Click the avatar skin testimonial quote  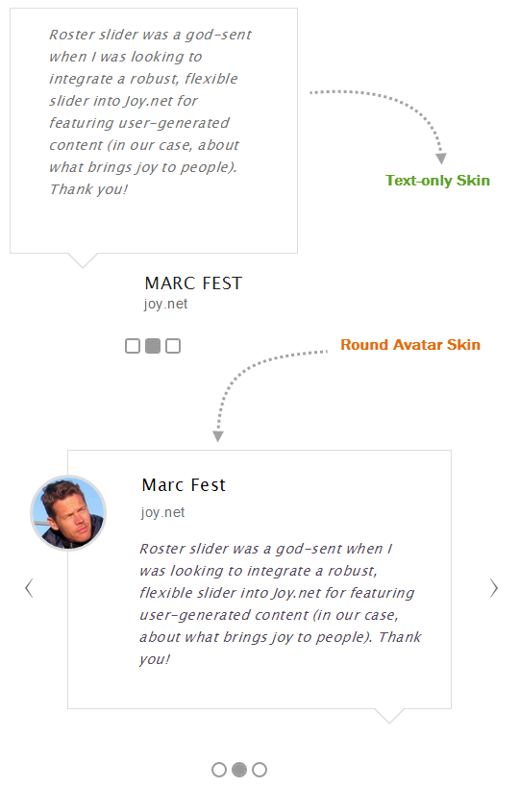[x=281, y=603]
